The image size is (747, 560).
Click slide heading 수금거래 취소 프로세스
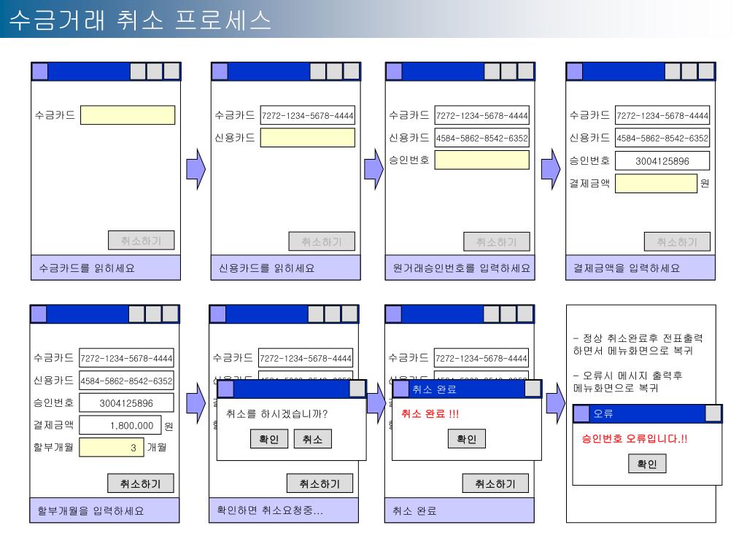coord(141,20)
